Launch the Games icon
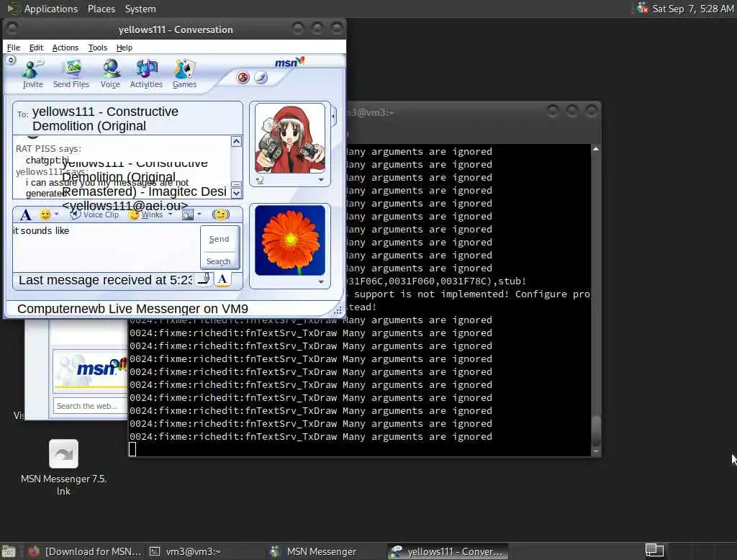The width and height of the screenshot is (737, 560). 184,74
